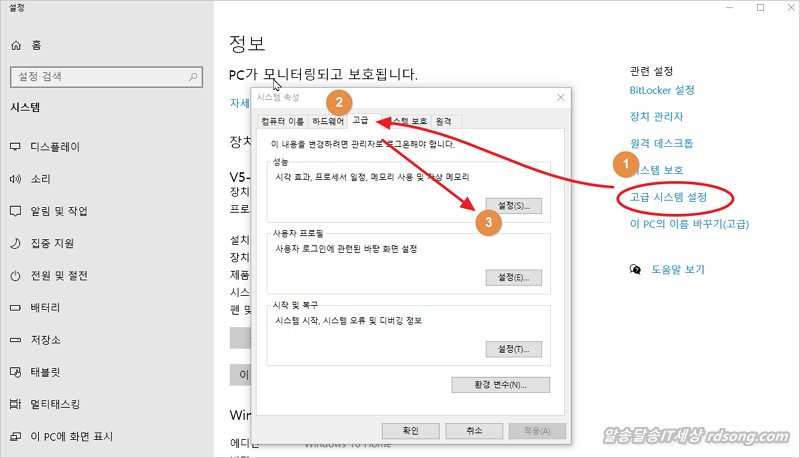Select the Storage icon

coord(16,340)
